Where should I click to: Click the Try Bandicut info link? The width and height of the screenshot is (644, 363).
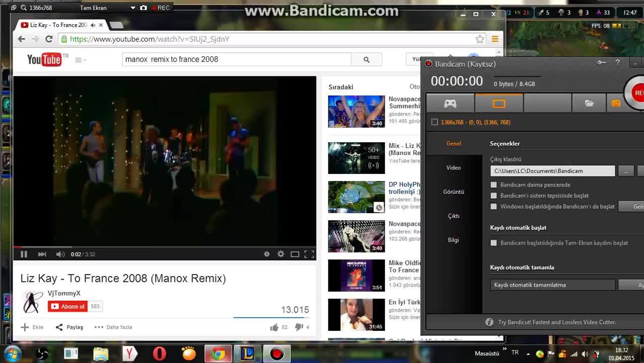click(x=557, y=322)
